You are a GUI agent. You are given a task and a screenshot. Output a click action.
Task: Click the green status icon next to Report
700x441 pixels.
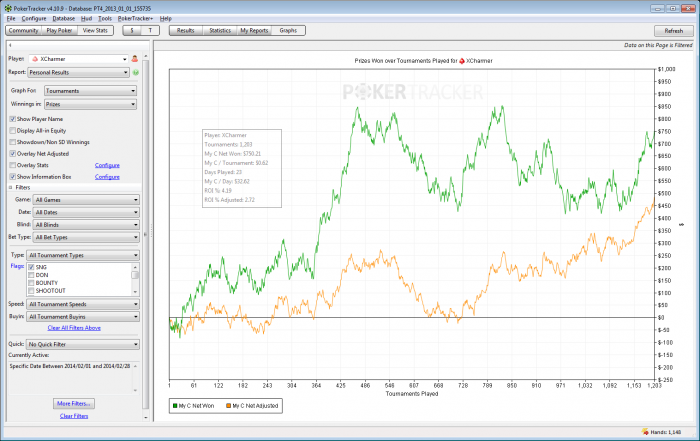(136, 72)
